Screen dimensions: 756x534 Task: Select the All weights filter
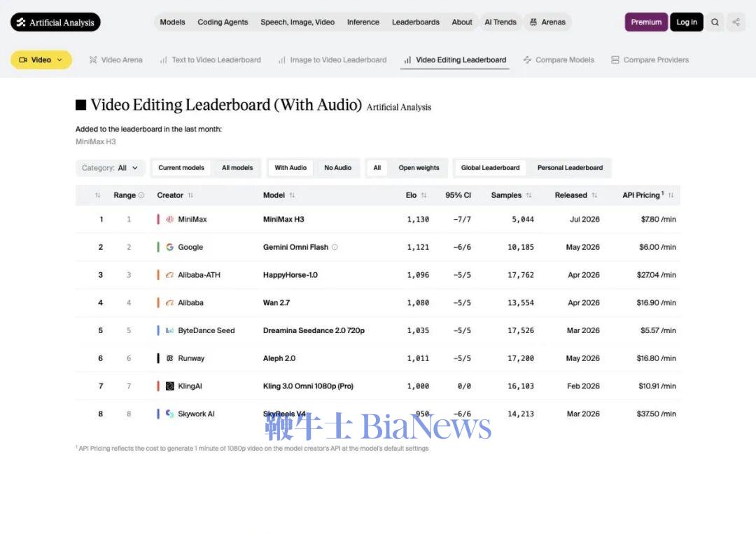click(x=377, y=168)
